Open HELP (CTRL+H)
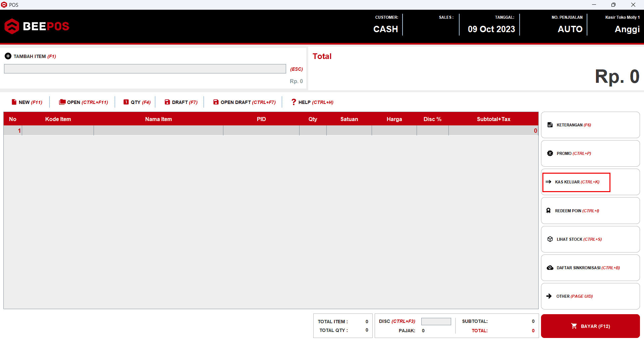This screenshot has width=644, height=342. click(312, 102)
